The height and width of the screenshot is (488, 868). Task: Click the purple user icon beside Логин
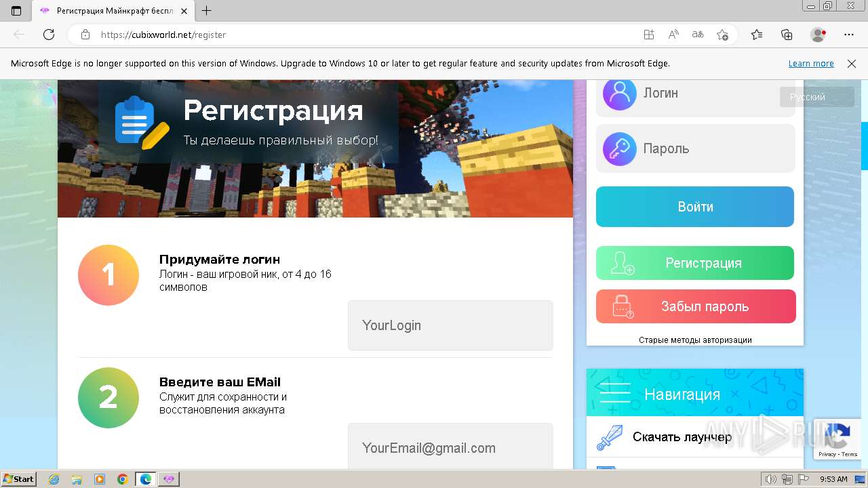[x=620, y=93]
